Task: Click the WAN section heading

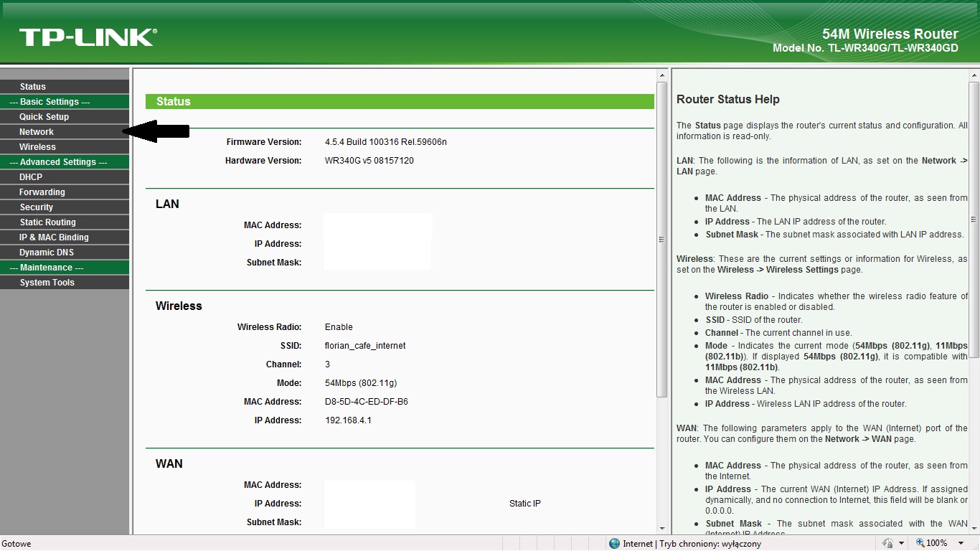Action: pyautogui.click(x=169, y=464)
